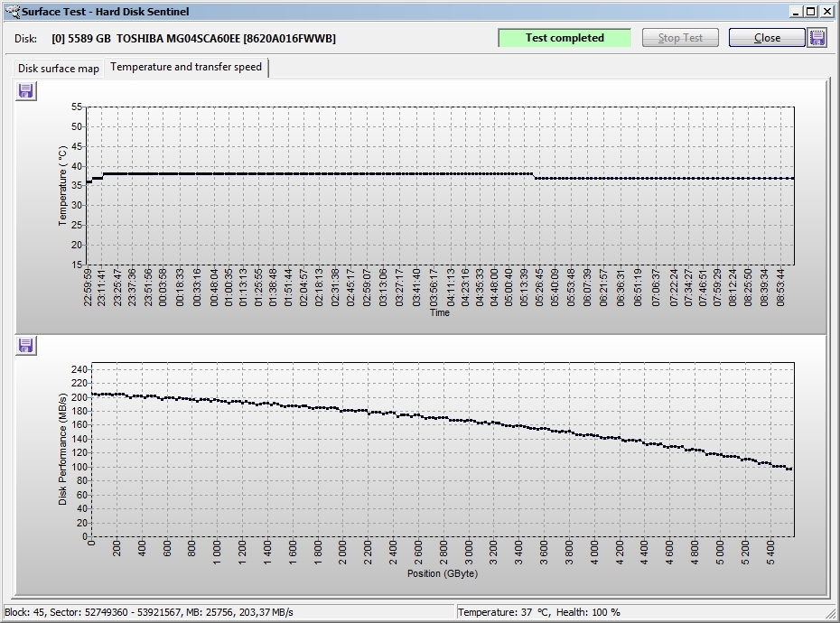
Task: Click the Time axis title under temperature chart
Action: click(x=440, y=313)
